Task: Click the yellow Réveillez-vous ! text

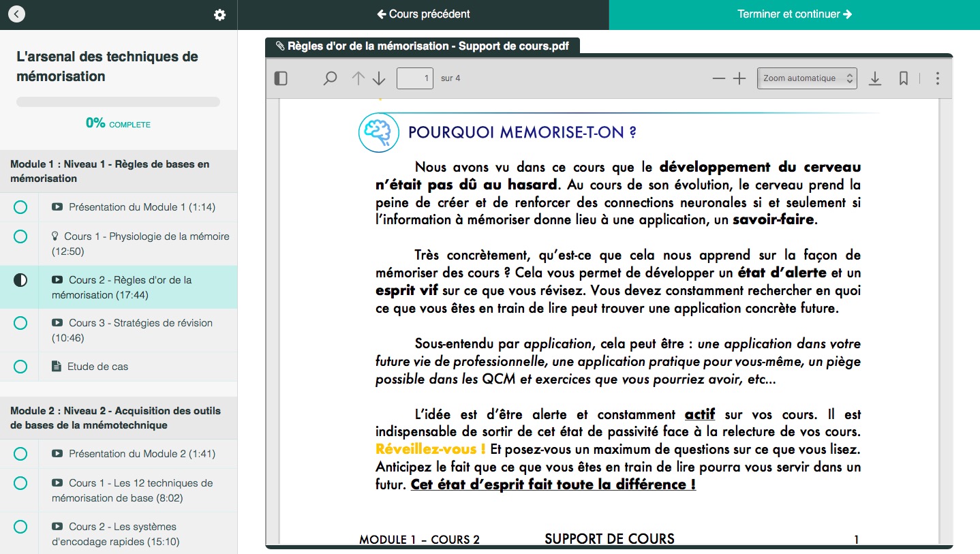Action: coord(431,450)
